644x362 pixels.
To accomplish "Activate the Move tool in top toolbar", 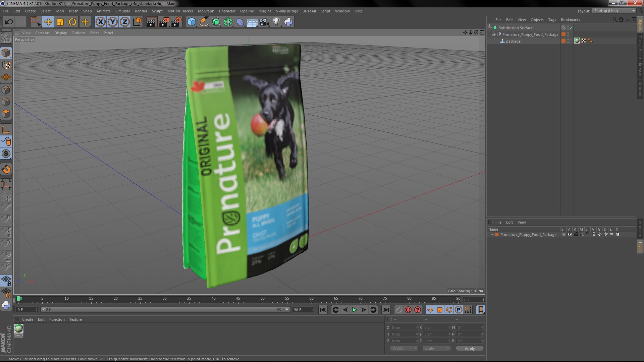I will click(48, 22).
